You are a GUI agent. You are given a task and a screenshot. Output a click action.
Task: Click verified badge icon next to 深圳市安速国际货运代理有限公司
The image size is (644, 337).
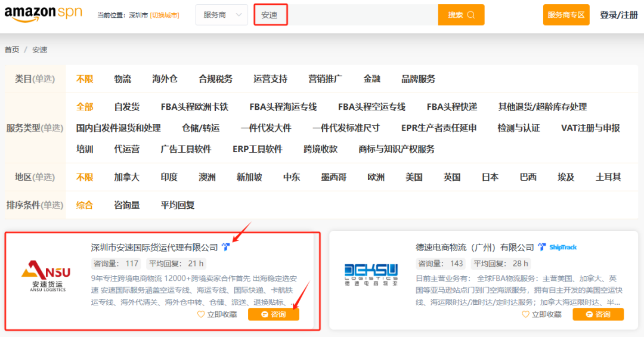coord(225,247)
